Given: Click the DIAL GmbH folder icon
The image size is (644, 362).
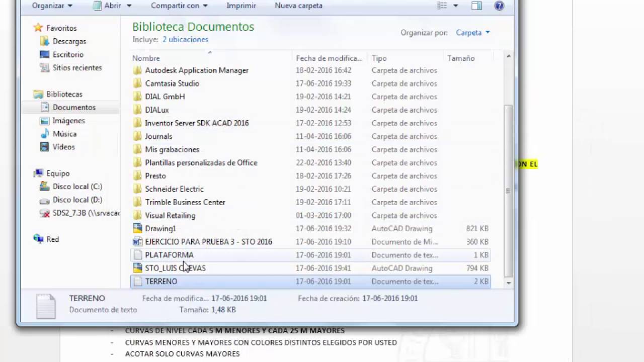Looking at the screenshot, I should [137, 97].
